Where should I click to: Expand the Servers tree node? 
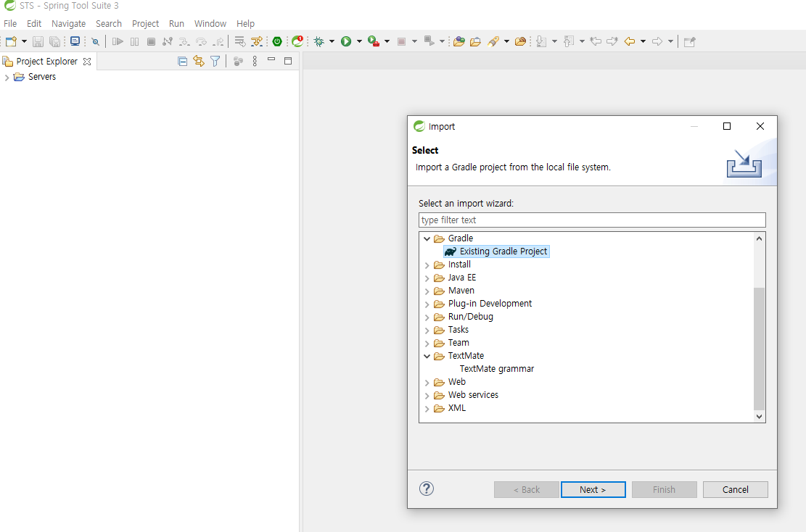(7, 78)
